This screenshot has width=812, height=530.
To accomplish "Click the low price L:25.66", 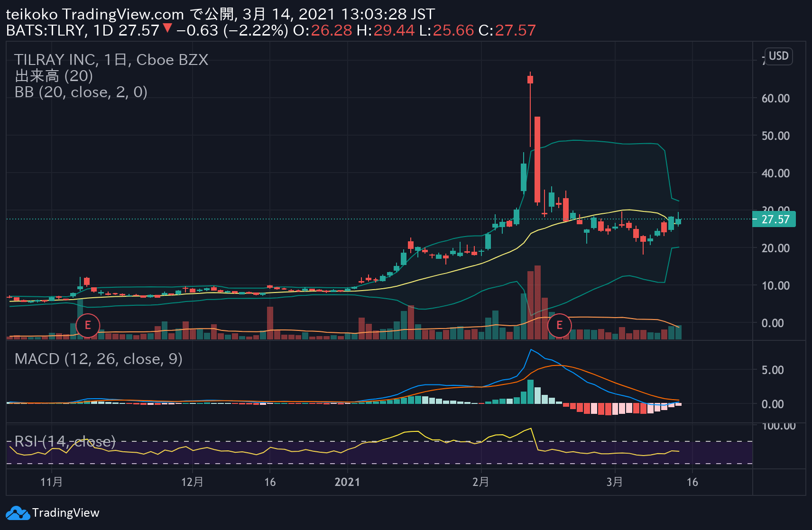I will pyautogui.click(x=447, y=30).
